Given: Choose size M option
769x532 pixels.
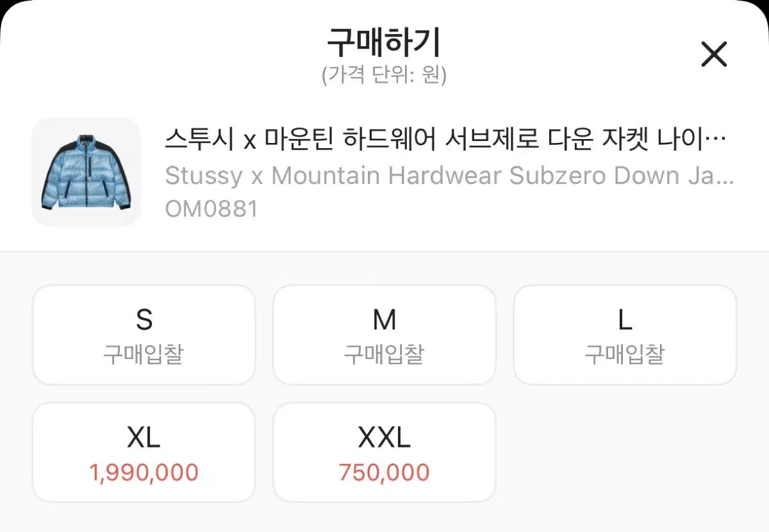Looking at the screenshot, I should click(384, 335).
